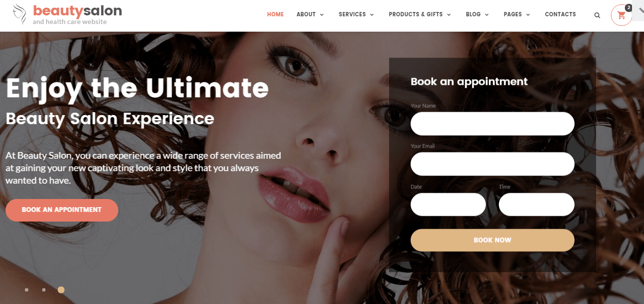Expand the About menu chevron
This screenshot has height=304, width=644.
[322, 15]
